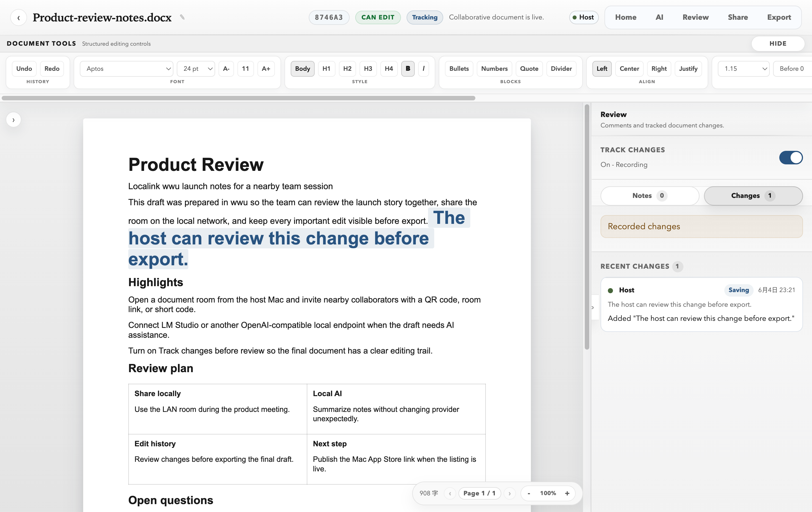Justify the text

click(688, 69)
